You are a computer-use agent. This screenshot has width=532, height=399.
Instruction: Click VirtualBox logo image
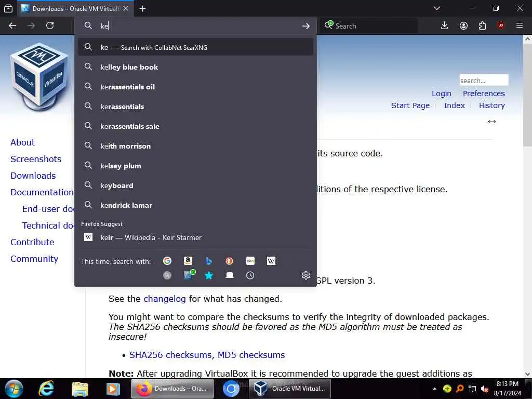point(39,77)
